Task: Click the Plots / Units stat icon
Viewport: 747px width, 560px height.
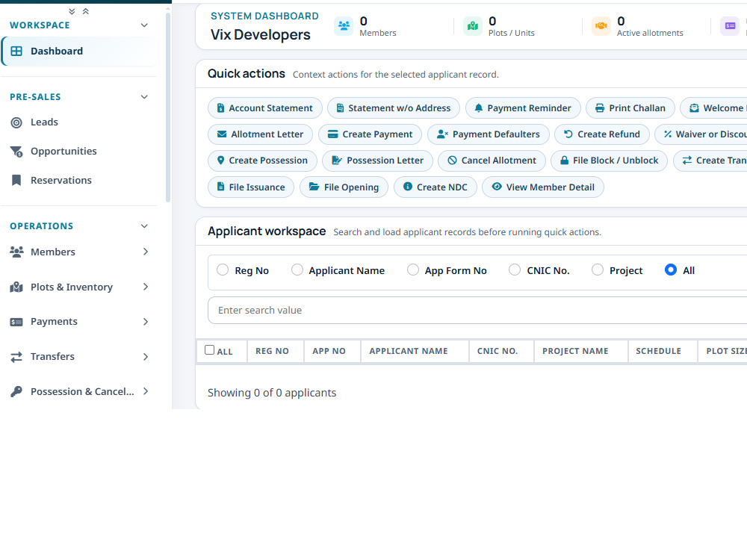Action: [x=473, y=25]
